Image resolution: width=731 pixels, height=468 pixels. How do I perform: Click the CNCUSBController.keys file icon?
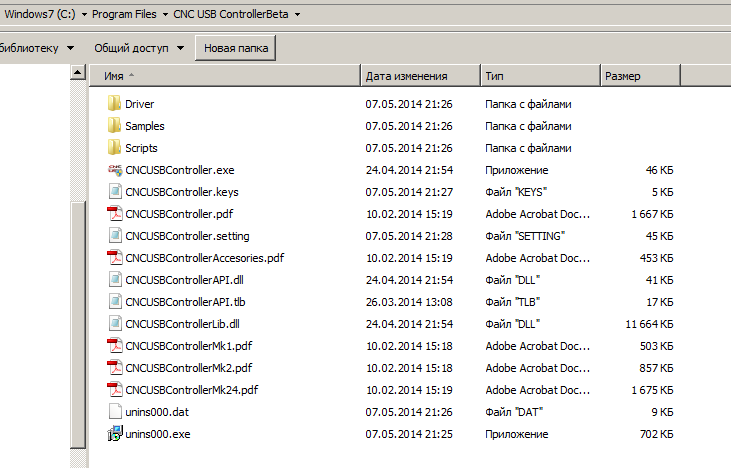click(115, 192)
